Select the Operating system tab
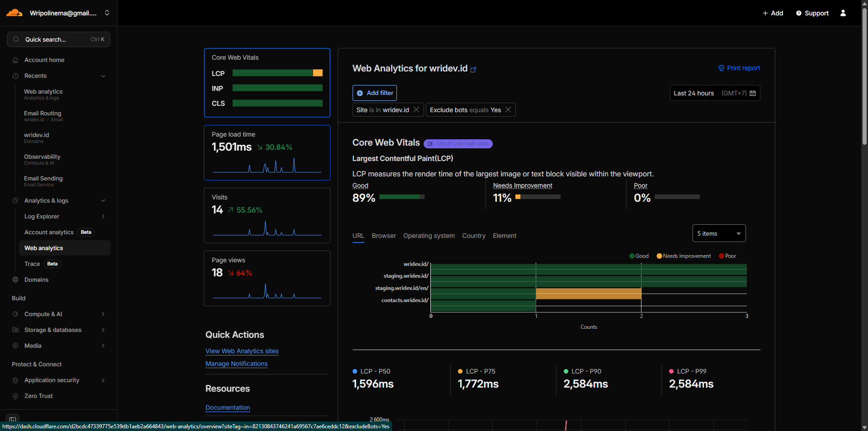Viewport: 868px width, 431px height. [429, 236]
